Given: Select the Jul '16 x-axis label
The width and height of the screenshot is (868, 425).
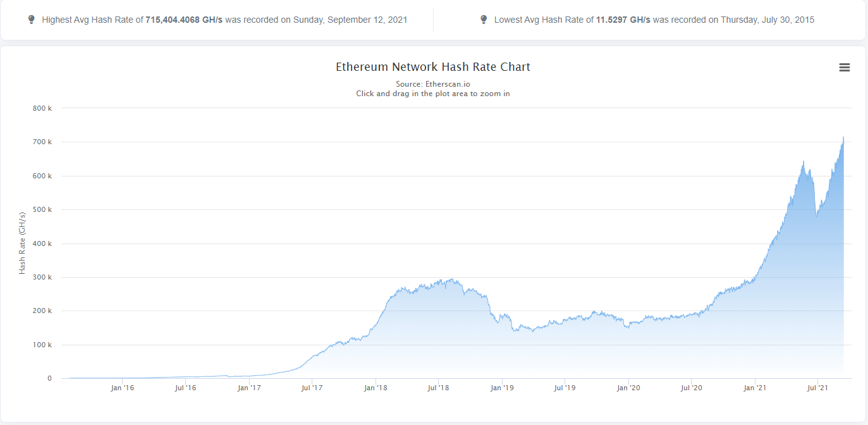Looking at the screenshot, I should point(185,388).
